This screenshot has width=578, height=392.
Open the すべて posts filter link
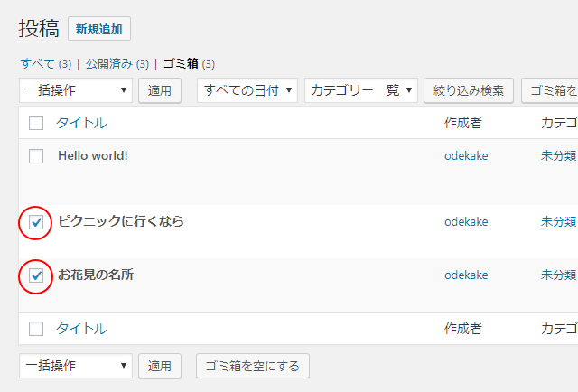click(37, 64)
